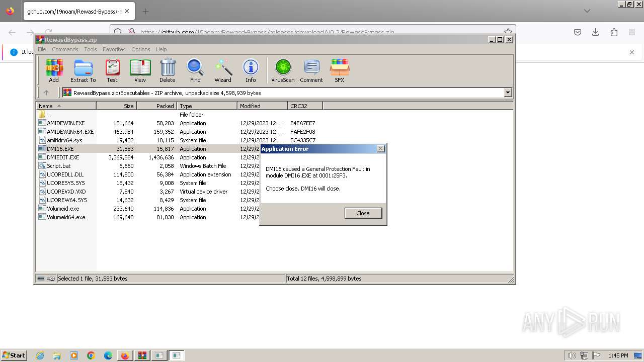Click the Add archive toolbar icon
The height and width of the screenshot is (362, 644).
pyautogui.click(x=54, y=71)
